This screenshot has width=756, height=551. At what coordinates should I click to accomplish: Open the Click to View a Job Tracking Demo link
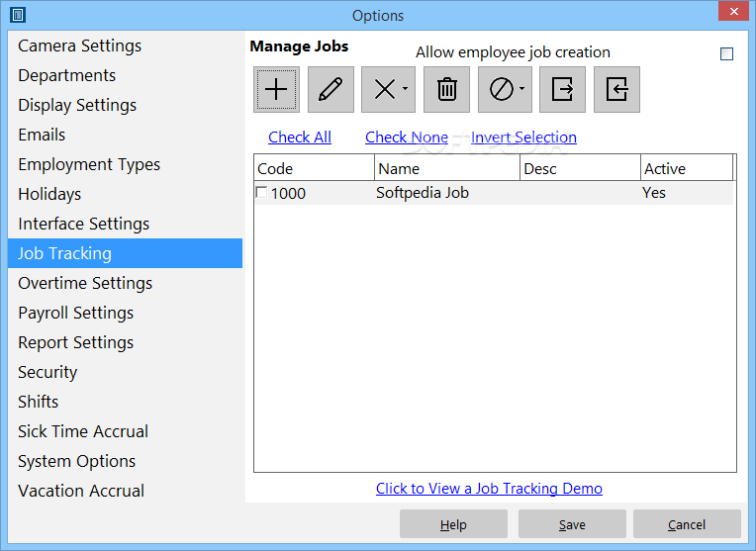point(489,489)
